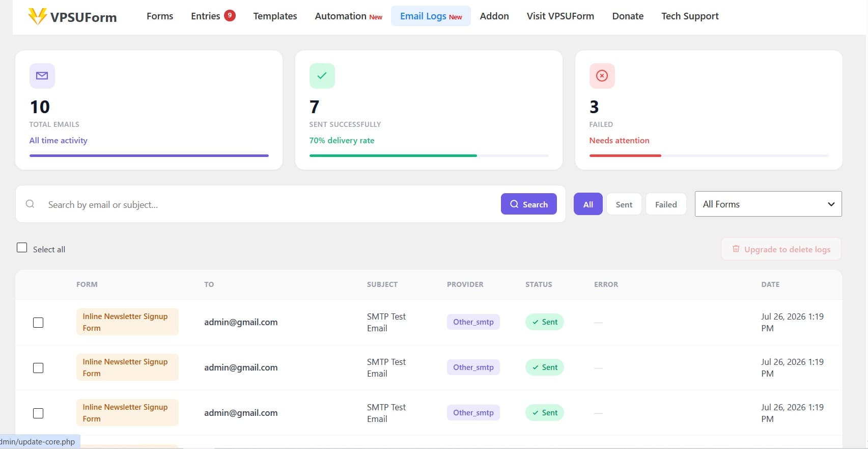Click admin@gmail.com in the third row
Image resolution: width=868 pixels, height=449 pixels.
(x=241, y=413)
